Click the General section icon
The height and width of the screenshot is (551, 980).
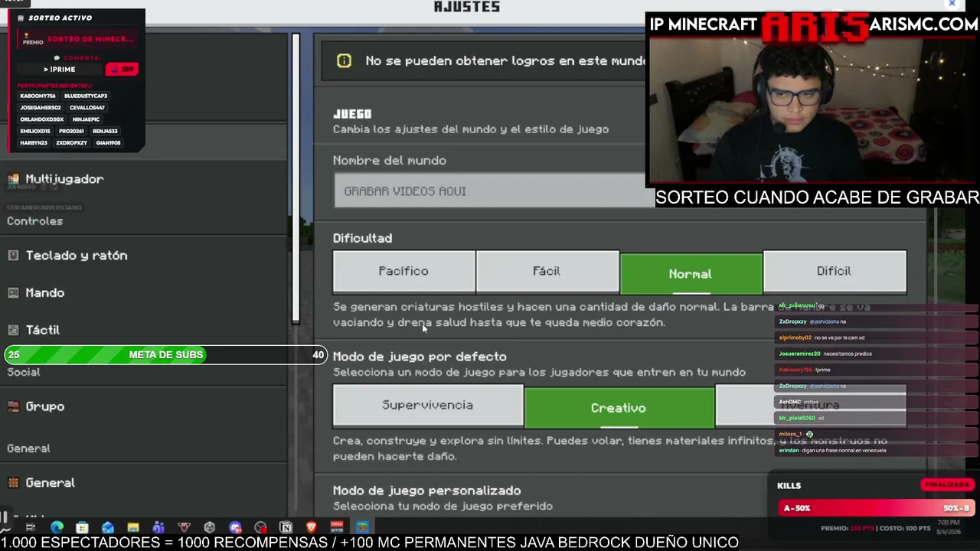(x=13, y=483)
